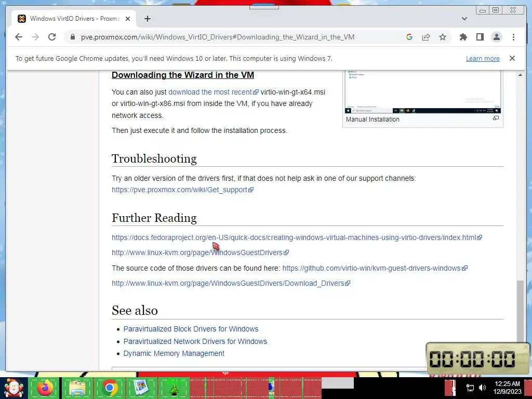The width and height of the screenshot is (532, 399).
Task: Open the Chrome profile avatar
Action: coord(496,37)
